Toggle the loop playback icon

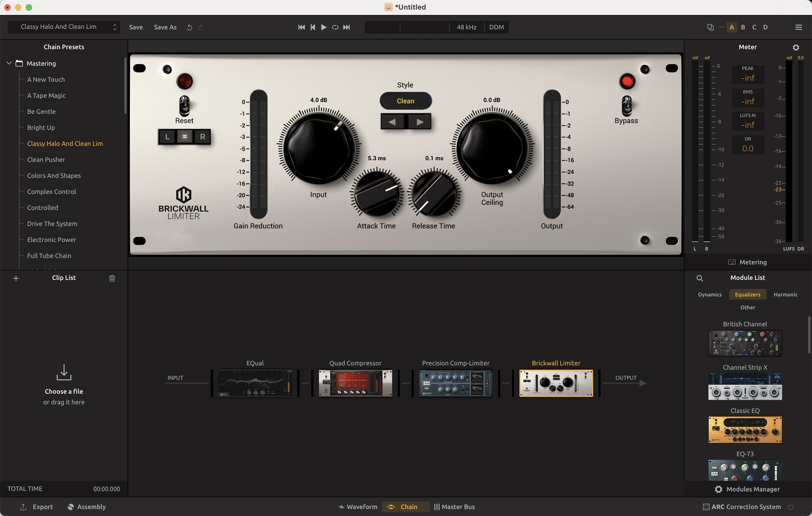pos(335,27)
